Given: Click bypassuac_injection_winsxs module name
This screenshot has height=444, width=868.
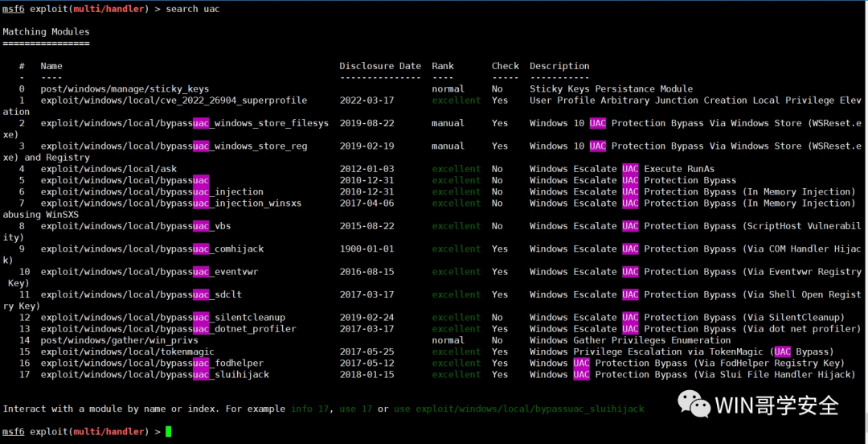Looking at the screenshot, I should pyautogui.click(x=171, y=203).
